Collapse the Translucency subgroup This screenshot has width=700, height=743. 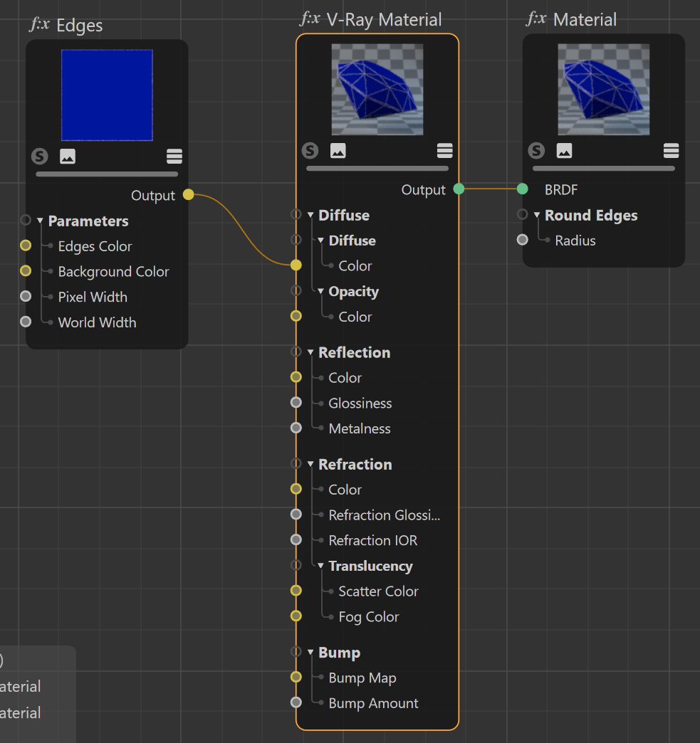[x=320, y=565]
